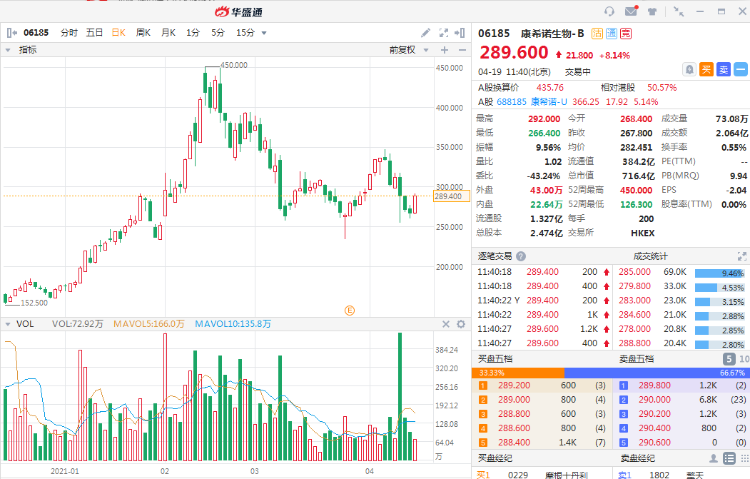The image size is (750, 479).
Task: Click trade row 11:40:22 Y
Action: [543, 301]
